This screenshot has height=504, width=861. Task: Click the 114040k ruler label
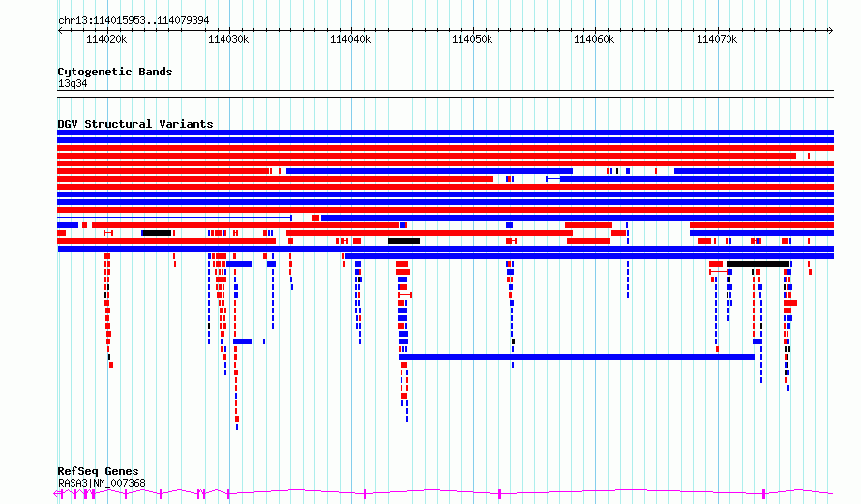tap(350, 40)
